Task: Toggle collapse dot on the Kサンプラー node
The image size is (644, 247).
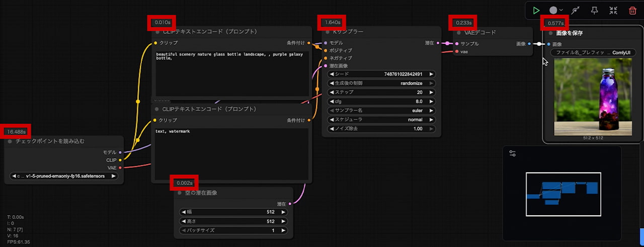Action: click(x=327, y=32)
